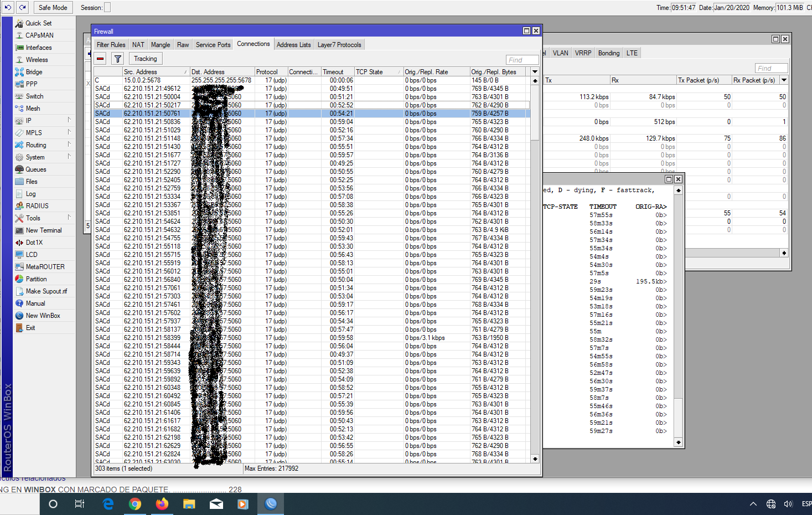Expand the Routing submenu
The image size is (812, 515).
36,145
